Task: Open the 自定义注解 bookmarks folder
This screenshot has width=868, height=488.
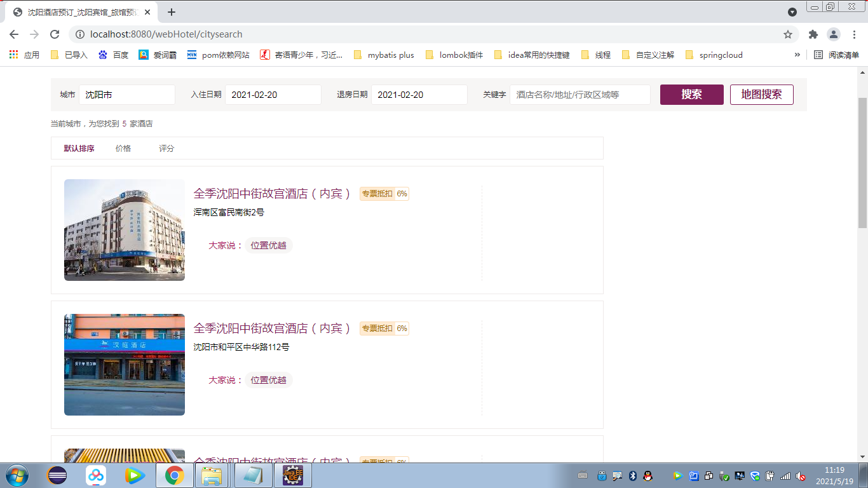Action: coord(648,55)
